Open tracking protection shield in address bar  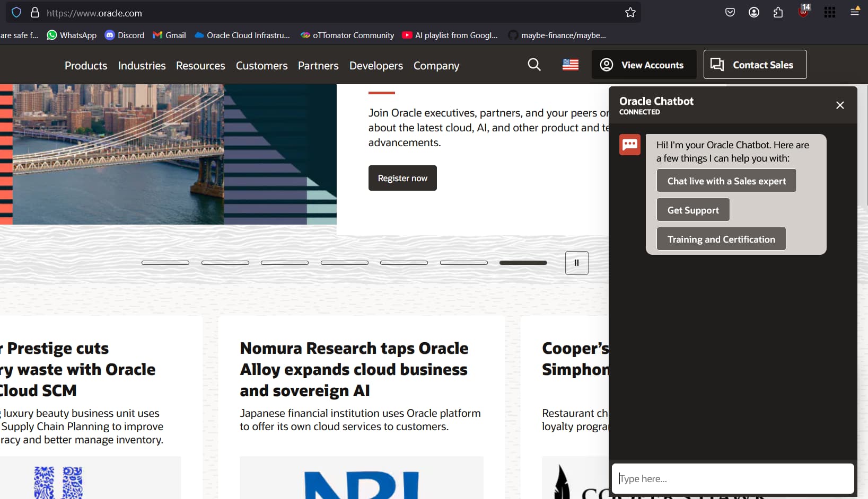pos(16,13)
